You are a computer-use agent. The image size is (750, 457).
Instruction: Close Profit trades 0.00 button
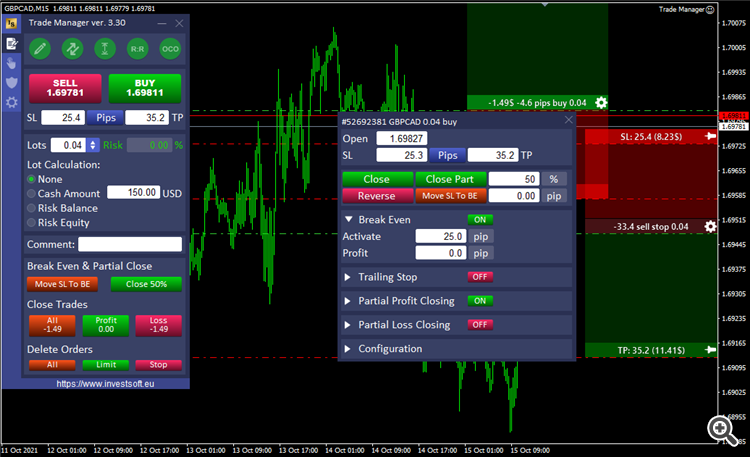[x=106, y=325]
